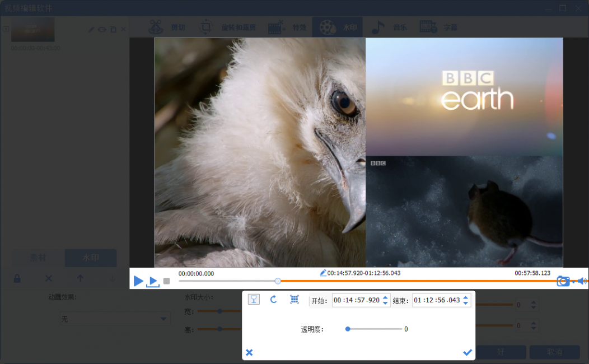
Task: Click the pencil edit icon beside the clip thumbnail
Action: (91, 29)
